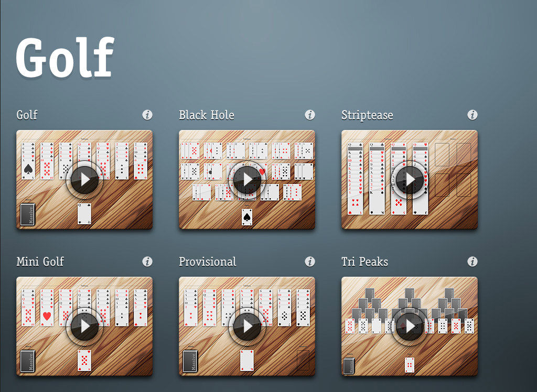Image resolution: width=537 pixels, height=392 pixels.
Task: Start the Provisional game
Action: (x=248, y=326)
